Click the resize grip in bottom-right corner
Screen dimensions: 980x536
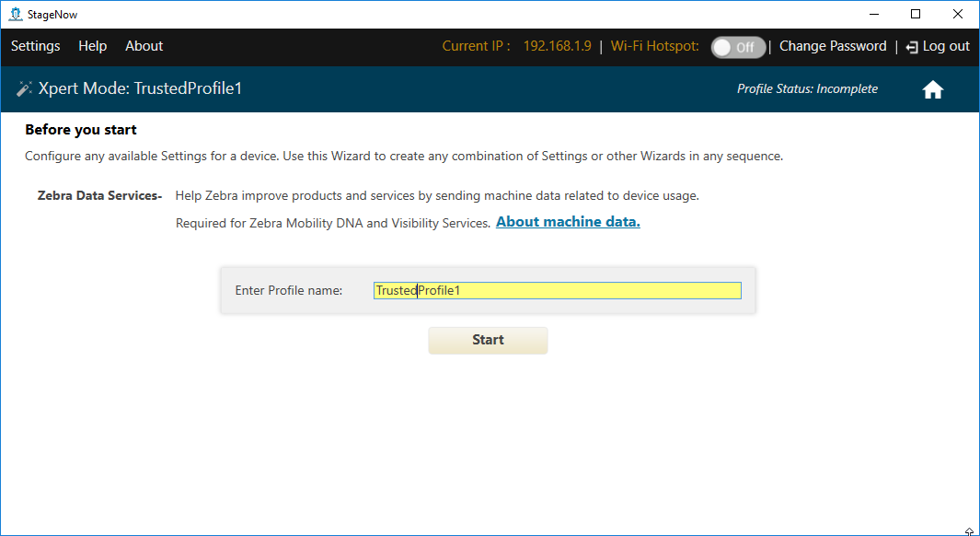970,530
